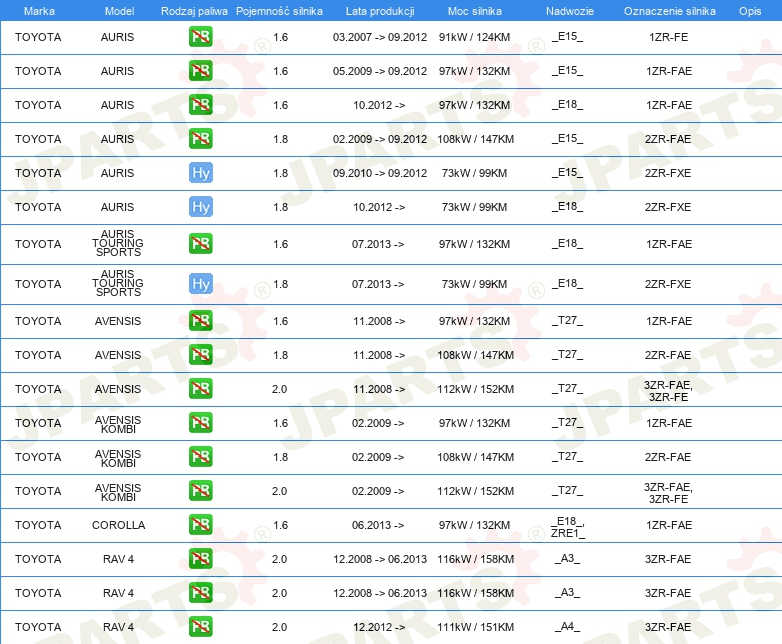This screenshot has width=782, height=644.
Task: Click 112kW / 152KM in Avensis Kombi row
Action: (x=475, y=490)
